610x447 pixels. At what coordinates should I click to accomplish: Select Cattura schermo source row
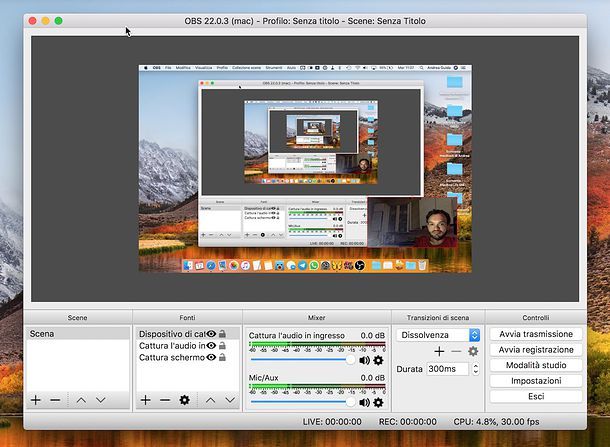[187, 357]
